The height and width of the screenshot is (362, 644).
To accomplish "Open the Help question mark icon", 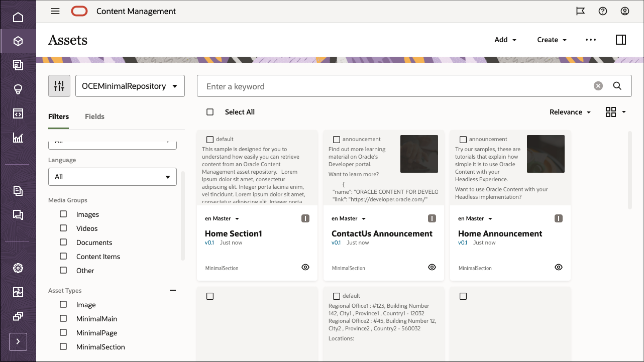I will coord(603,11).
